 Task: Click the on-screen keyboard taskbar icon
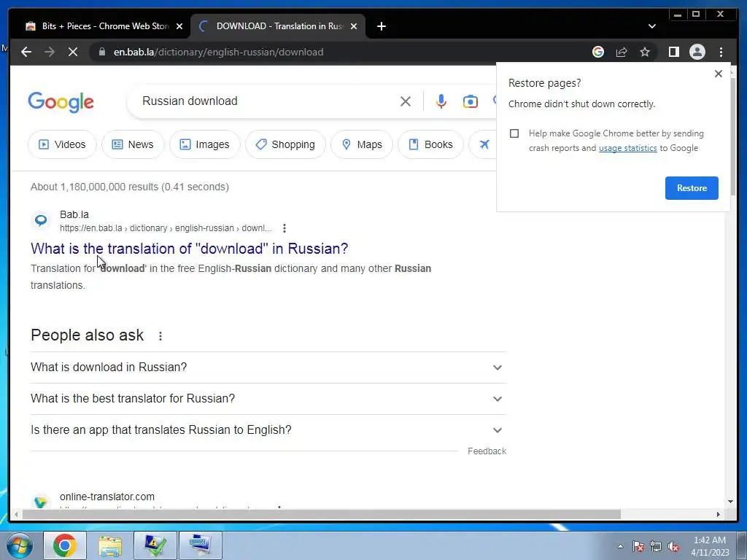click(200, 545)
